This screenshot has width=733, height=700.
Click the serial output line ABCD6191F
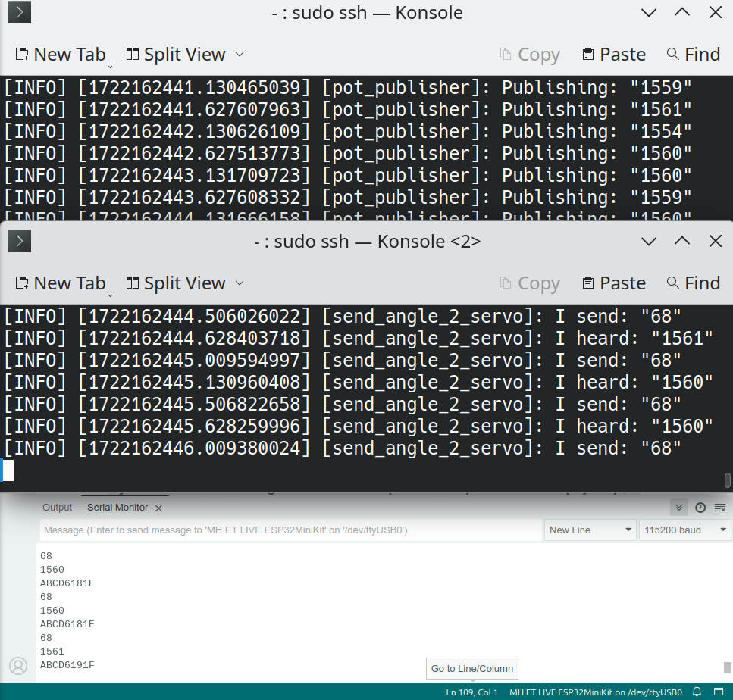click(67, 665)
